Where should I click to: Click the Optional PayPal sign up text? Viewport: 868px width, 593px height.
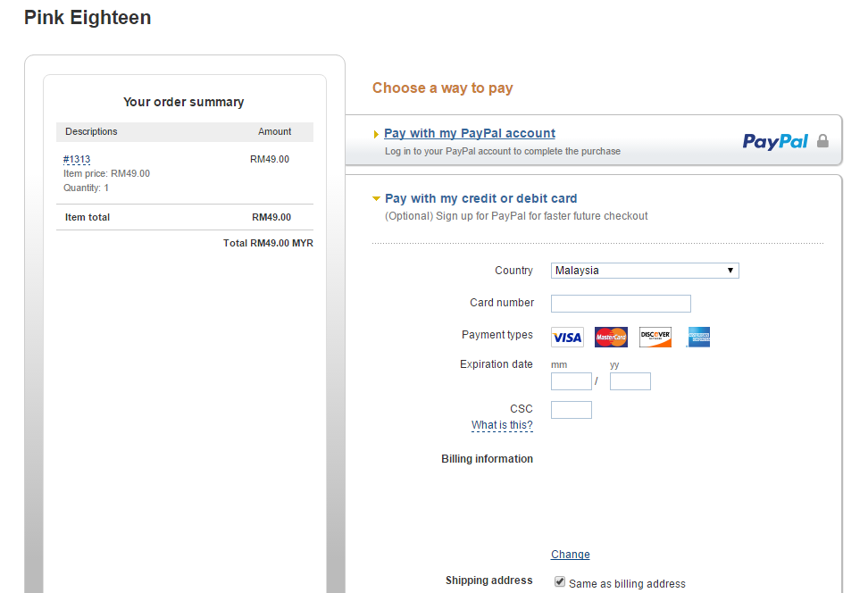click(516, 216)
